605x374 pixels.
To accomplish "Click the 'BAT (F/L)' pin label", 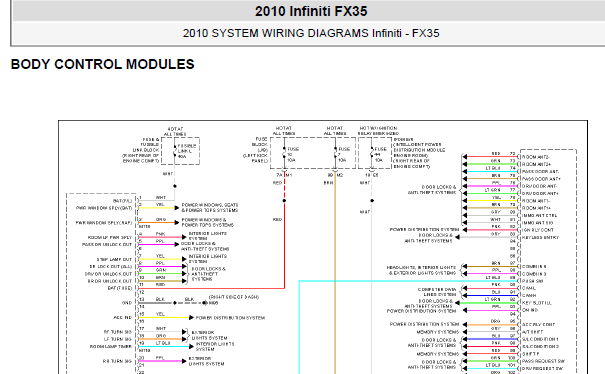I will click(x=122, y=201).
